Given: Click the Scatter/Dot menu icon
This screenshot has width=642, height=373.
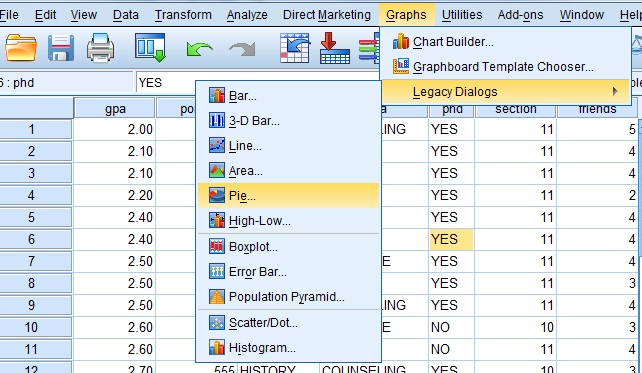Looking at the screenshot, I should pos(217,323).
